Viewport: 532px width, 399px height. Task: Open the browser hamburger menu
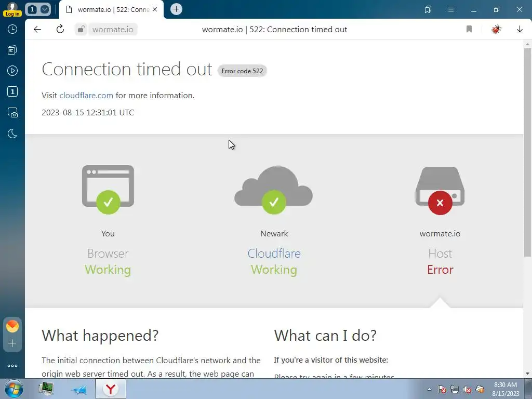[x=451, y=9]
